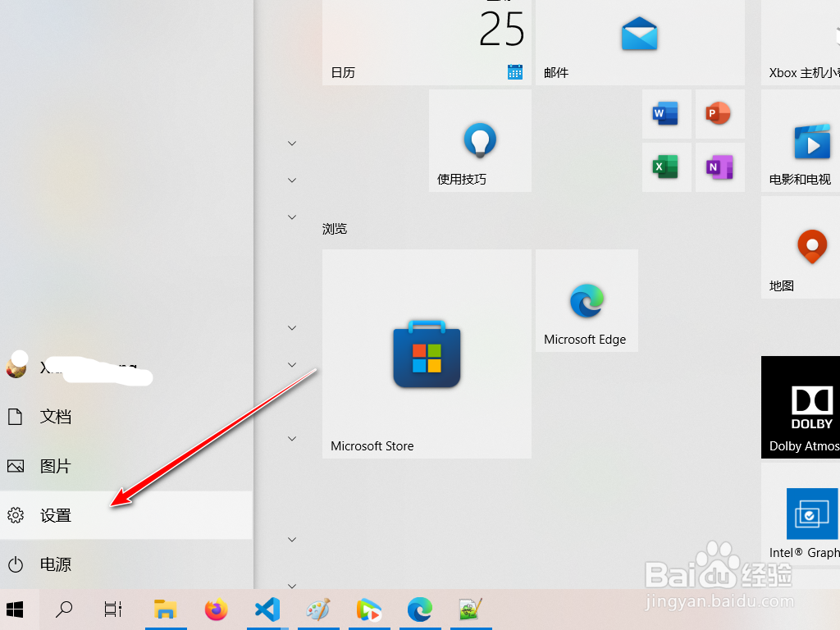Expand app-list chevron beside Microsoft Store label
Viewport: 840px width, 630px height.
(292, 439)
